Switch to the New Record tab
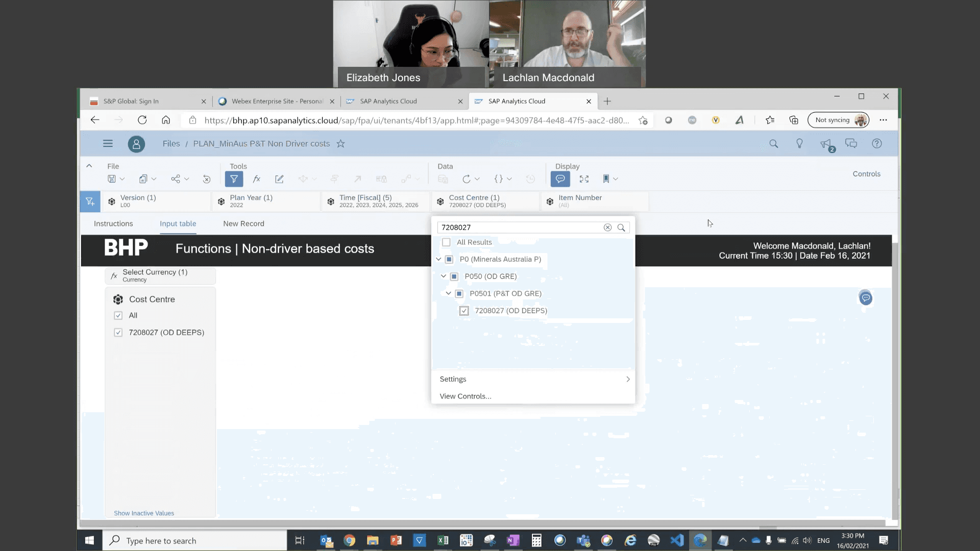This screenshot has height=551, width=980. click(x=243, y=223)
